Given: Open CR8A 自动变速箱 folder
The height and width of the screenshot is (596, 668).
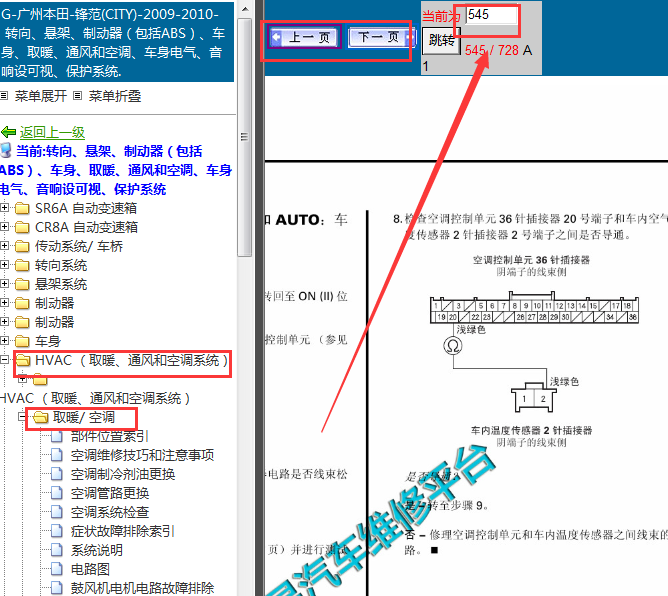Looking at the screenshot, I should click(x=86, y=227).
